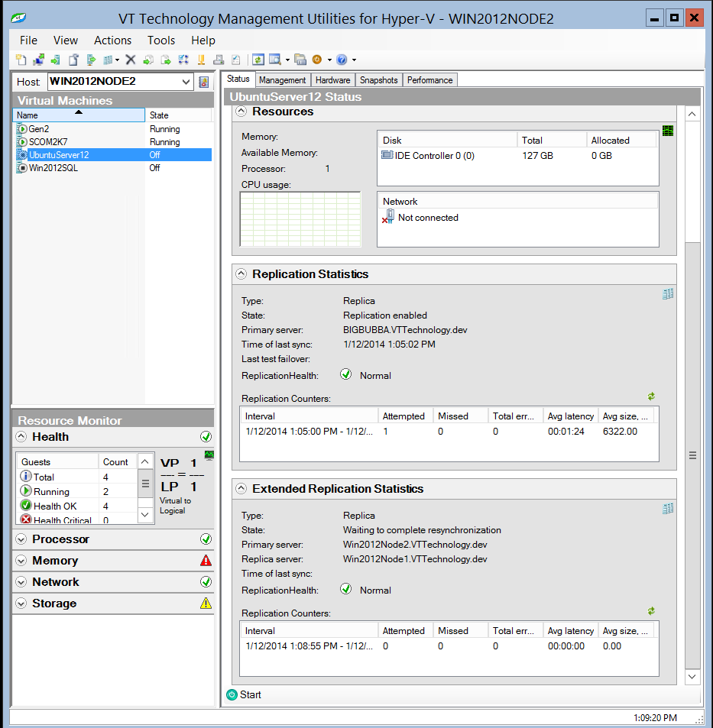This screenshot has height=728, width=713.
Task: Click the orange power options toolbar icon
Action: coord(318,60)
